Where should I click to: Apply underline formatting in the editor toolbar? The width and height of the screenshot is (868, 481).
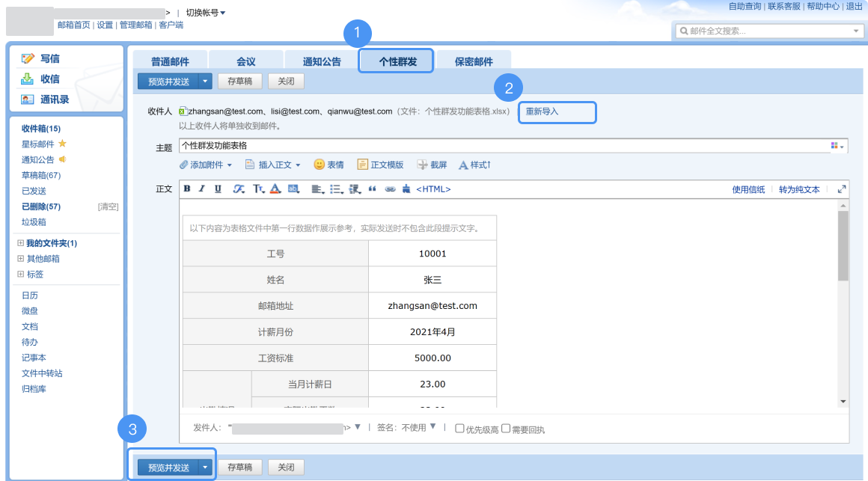(x=218, y=189)
